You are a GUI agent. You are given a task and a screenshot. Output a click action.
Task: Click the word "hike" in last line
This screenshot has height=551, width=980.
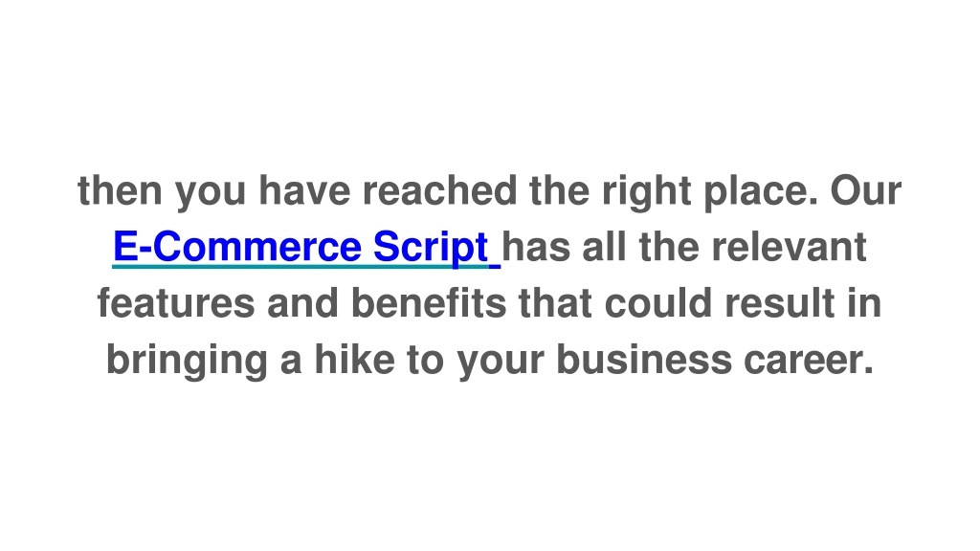(x=354, y=360)
